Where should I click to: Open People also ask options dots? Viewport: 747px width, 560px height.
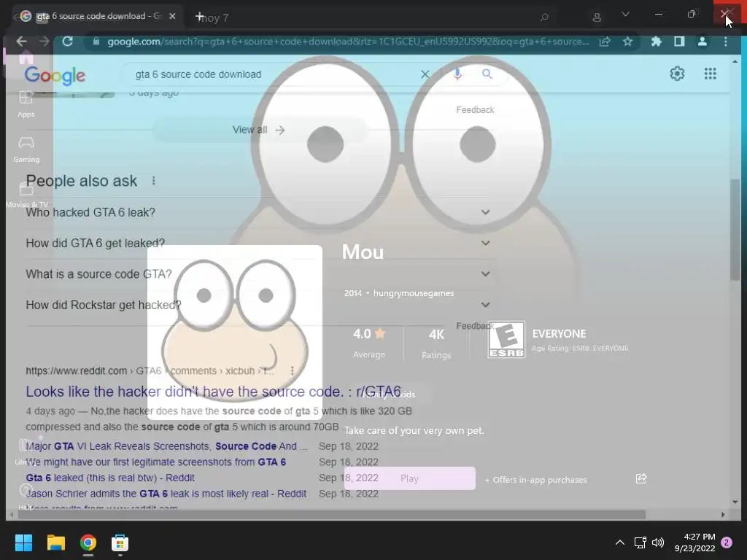tap(153, 181)
